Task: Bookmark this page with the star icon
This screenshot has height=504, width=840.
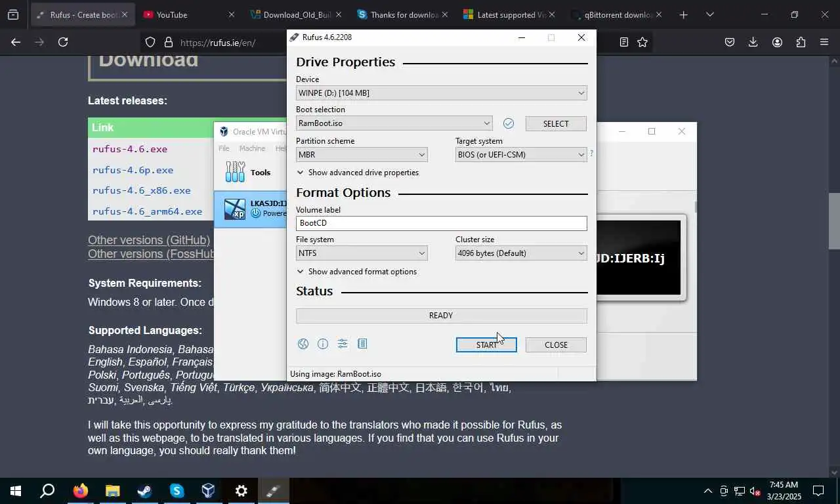Action: click(x=642, y=42)
